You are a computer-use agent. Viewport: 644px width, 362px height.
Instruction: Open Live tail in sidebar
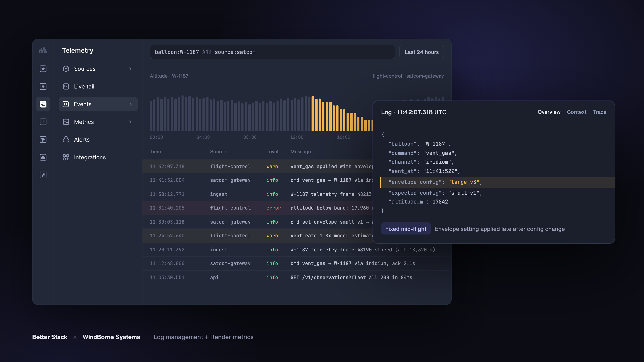click(x=98, y=86)
